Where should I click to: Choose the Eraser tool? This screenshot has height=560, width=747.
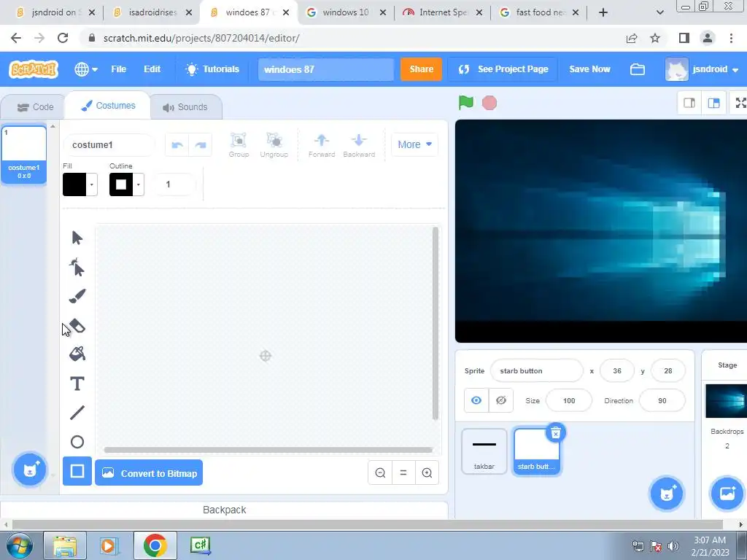(77, 326)
